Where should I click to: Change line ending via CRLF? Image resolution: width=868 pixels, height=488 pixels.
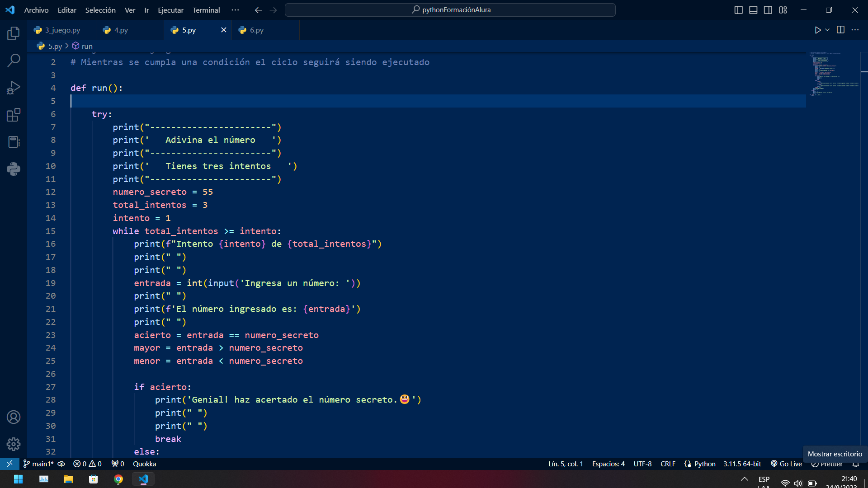(668, 464)
